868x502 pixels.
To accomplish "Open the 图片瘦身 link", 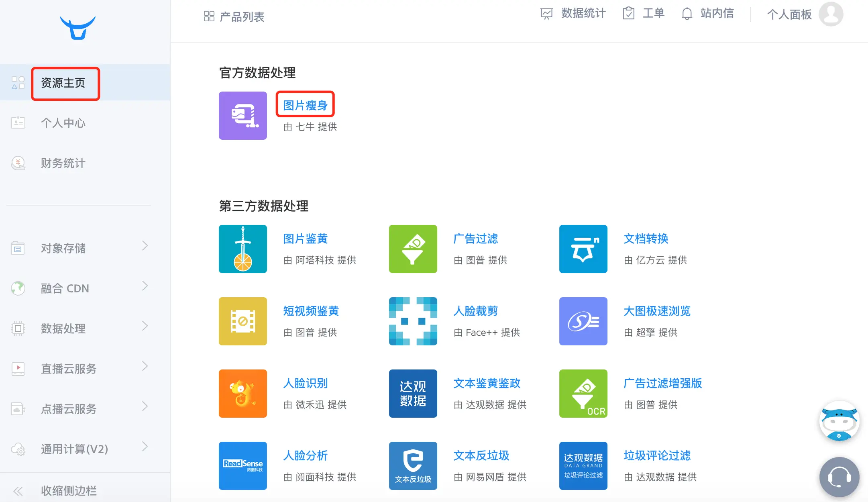I will pyautogui.click(x=305, y=105).
